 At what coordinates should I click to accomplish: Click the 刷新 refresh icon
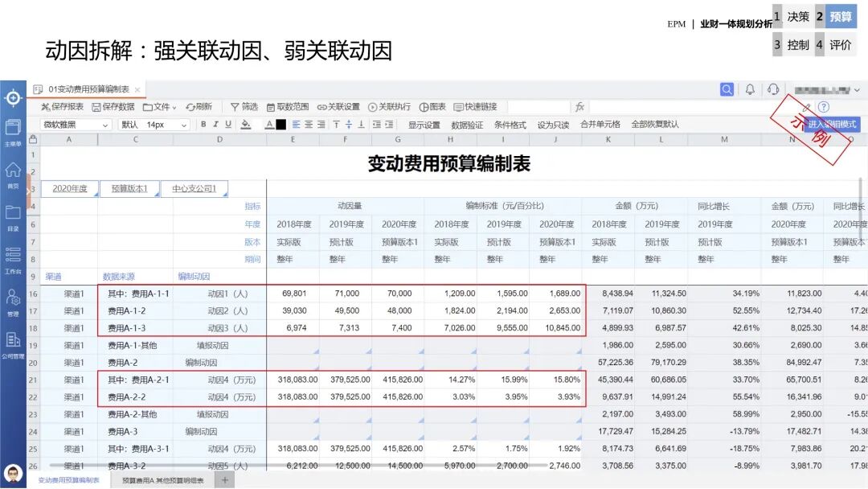[x=199, y=107]
